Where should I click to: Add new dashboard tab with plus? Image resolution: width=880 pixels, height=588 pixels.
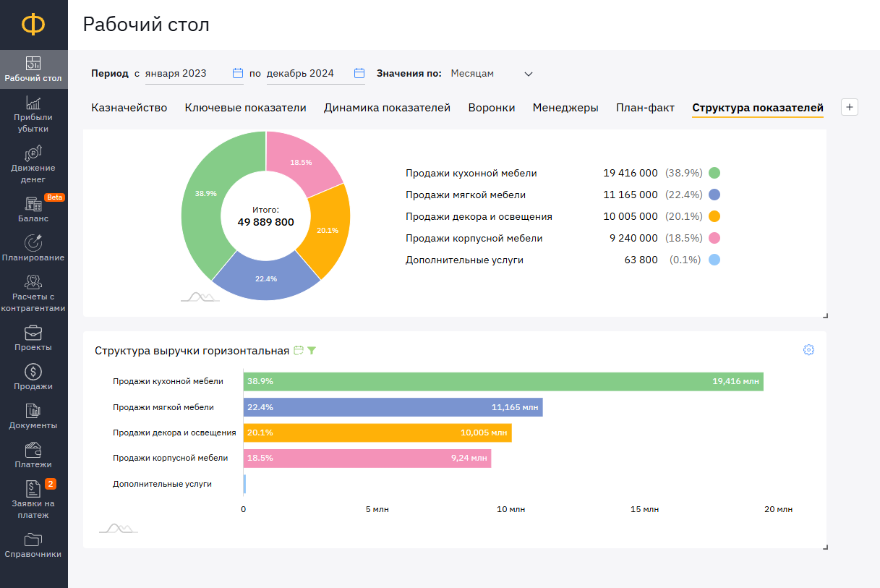coord(850,107)
